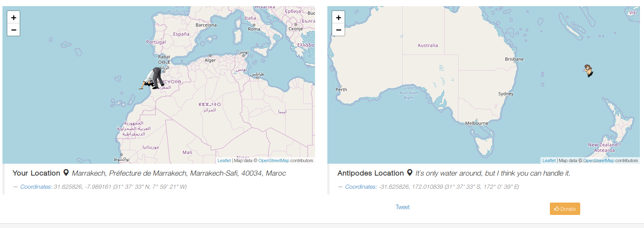The width and height of the screenshot is (644, 228).
Task: Zoom out on the left Morocco map
Action: tap(14, 30)
